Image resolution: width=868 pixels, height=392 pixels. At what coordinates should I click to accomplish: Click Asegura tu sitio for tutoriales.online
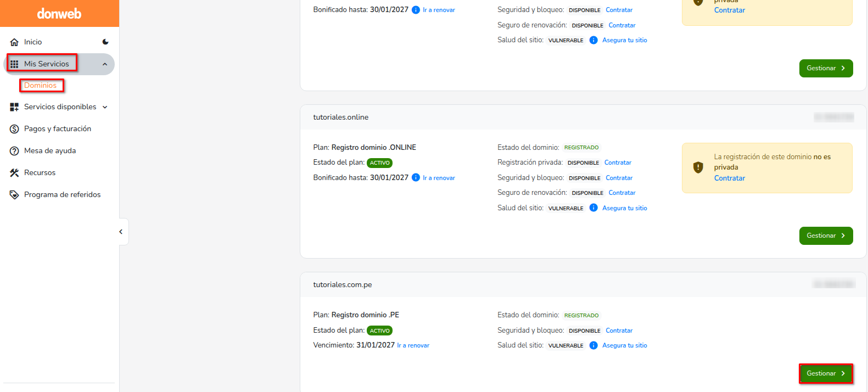[x=625, y=208]
